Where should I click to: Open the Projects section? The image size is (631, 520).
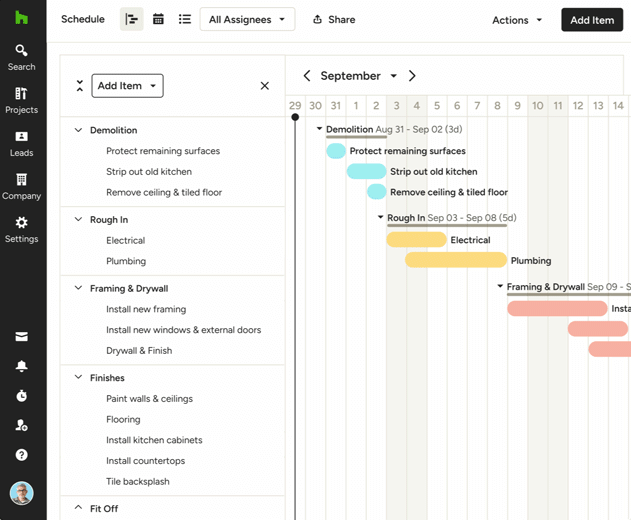coord(21,101)
